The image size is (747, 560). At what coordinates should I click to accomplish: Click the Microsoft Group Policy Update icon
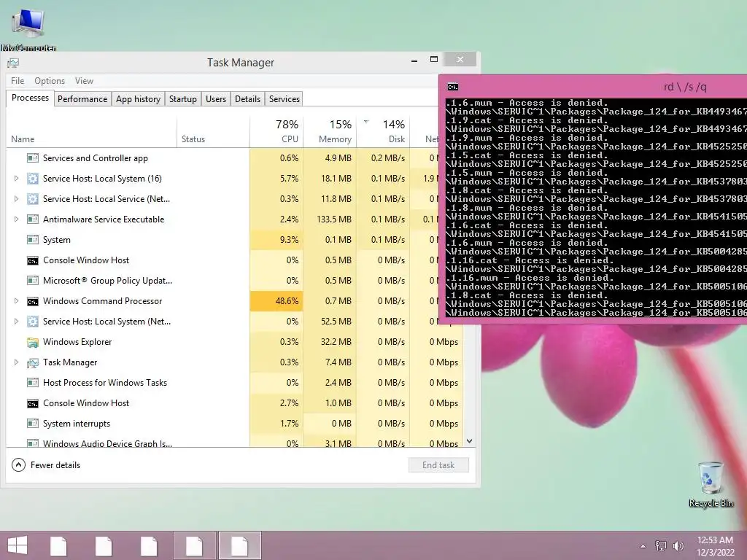(32, 281)
